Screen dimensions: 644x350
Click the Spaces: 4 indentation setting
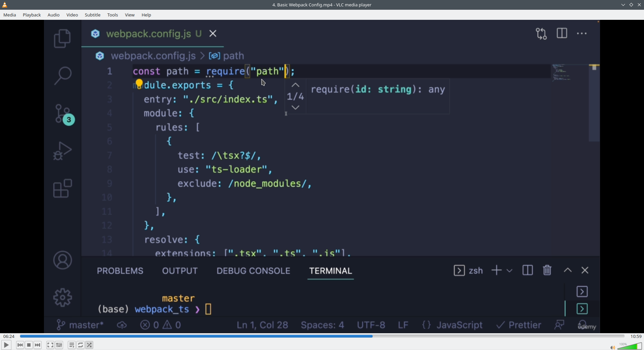coord(322,325)
